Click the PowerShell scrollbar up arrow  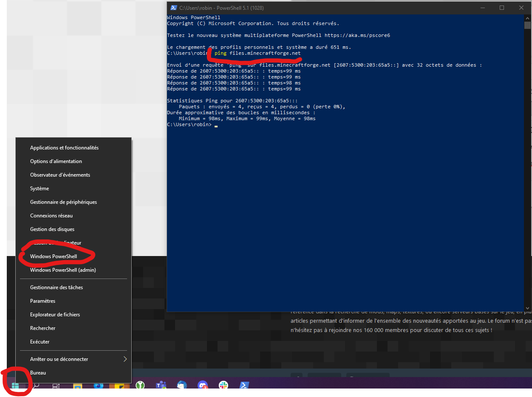coord(528,17)
